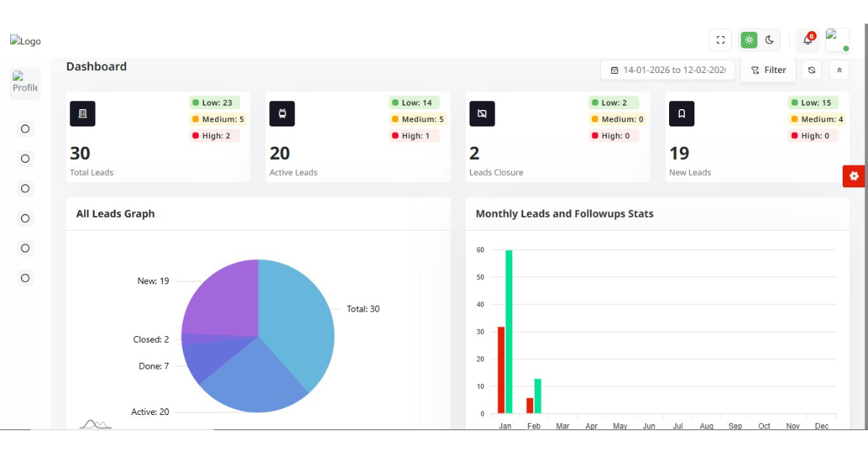Click the Active Leads card icon

pyautogui.click(x=282, y=113)
